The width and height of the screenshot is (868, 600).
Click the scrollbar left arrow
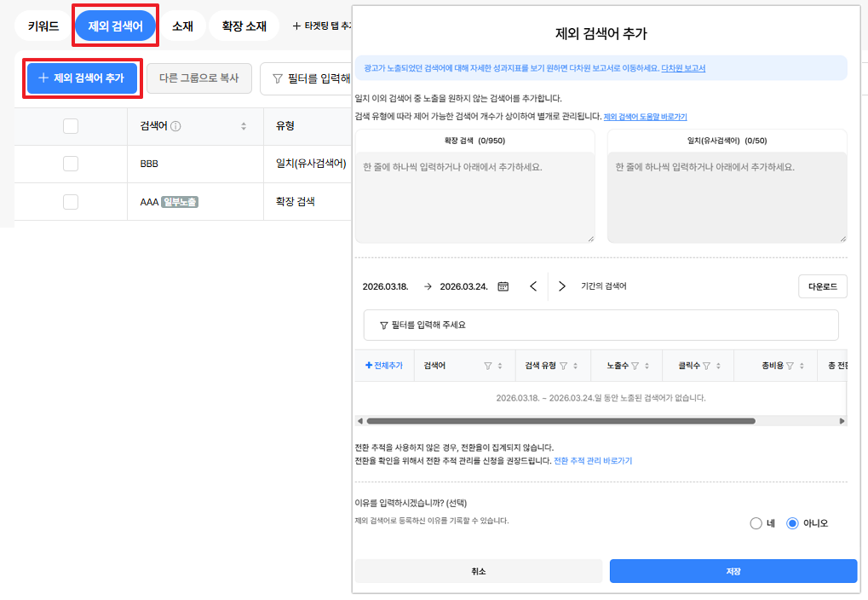click(x=359, y=421)
